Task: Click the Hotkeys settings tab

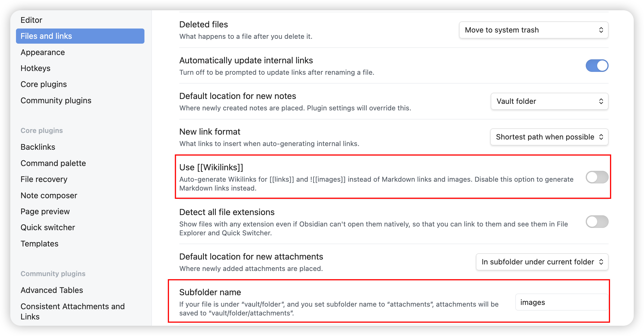Action: coord(36,68)
